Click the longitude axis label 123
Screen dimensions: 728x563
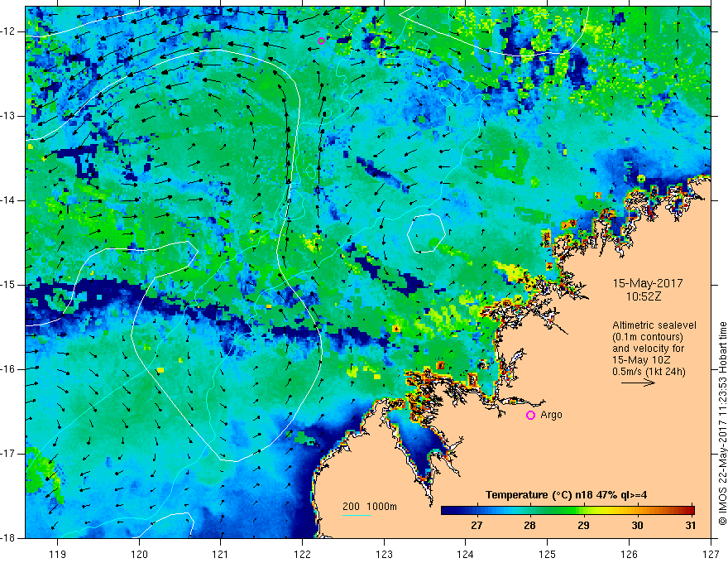(x=384, y=554)
